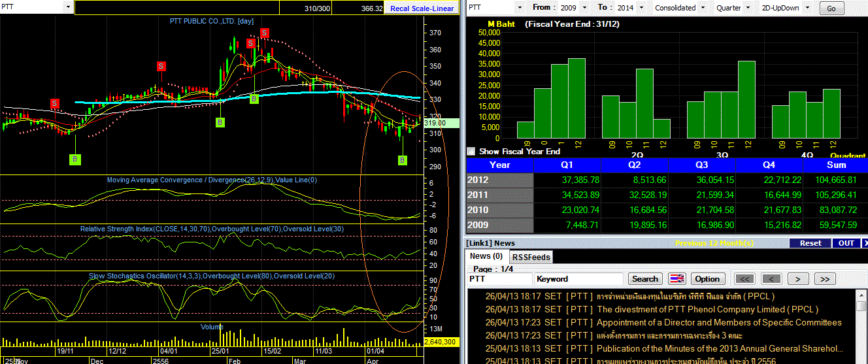This screenshot has width=868, height=364.
Task: Go to previous news page with < button
Action: 772,279
